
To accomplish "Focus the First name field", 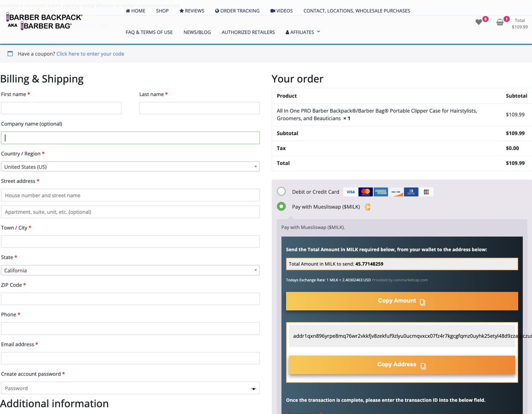I will (x=61, y=108).
